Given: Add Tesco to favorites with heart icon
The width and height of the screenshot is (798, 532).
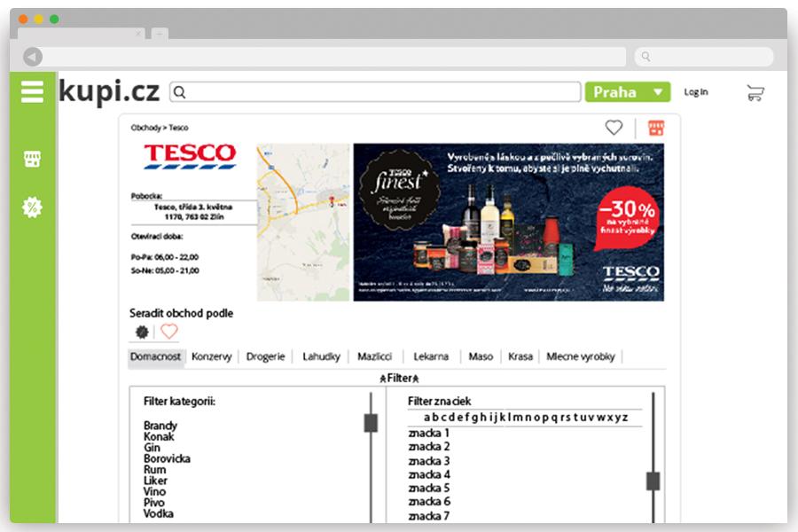Looking at the screenshot, I should pyautogui.click(x=614, y=128).
